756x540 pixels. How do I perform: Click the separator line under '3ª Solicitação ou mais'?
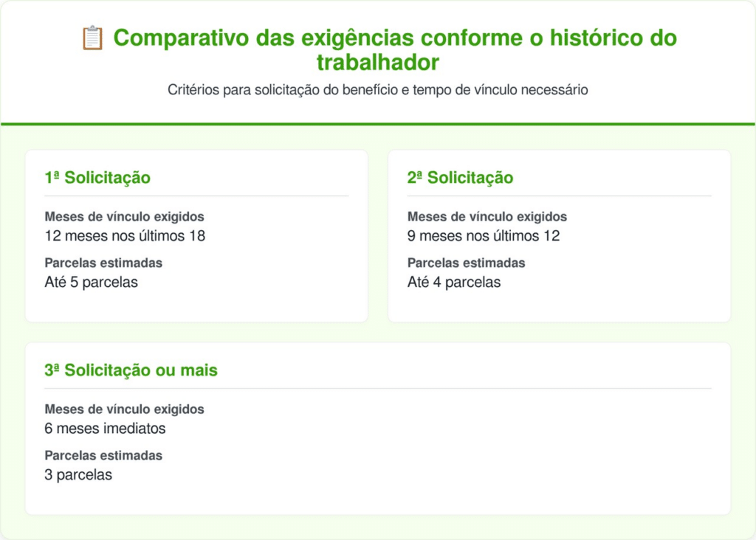pos(378,388)
